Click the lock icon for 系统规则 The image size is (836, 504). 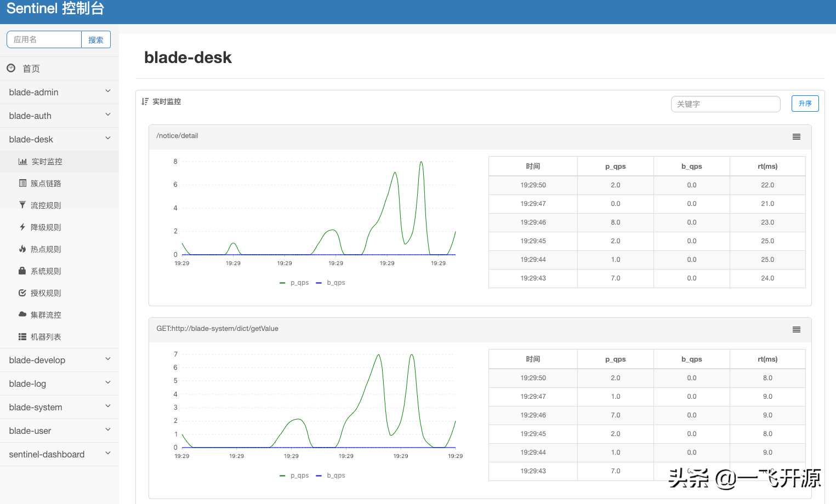point(22,271)
